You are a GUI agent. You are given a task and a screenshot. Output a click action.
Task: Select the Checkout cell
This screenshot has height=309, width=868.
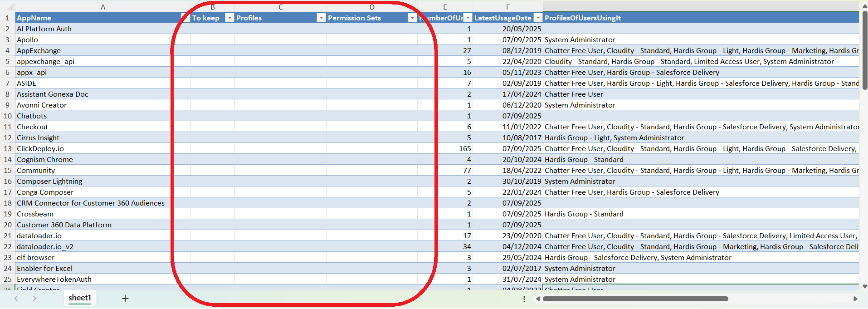tap(103, 127)
